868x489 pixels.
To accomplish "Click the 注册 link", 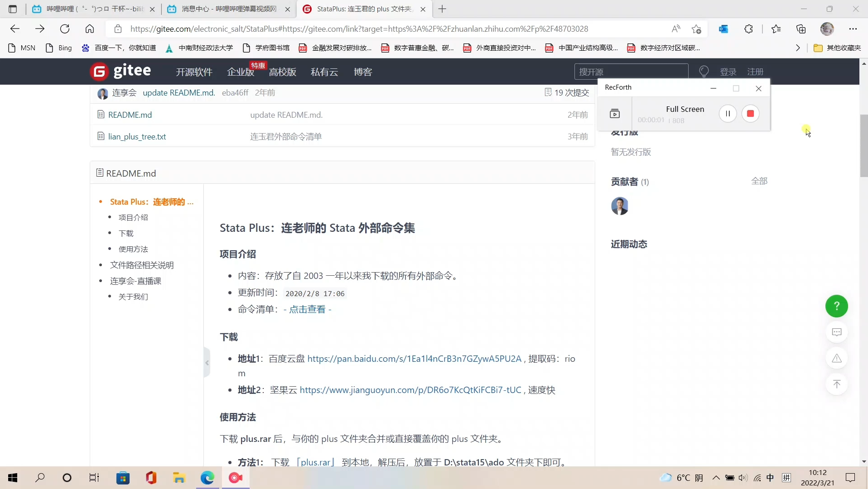I will (x=755, y=72).
